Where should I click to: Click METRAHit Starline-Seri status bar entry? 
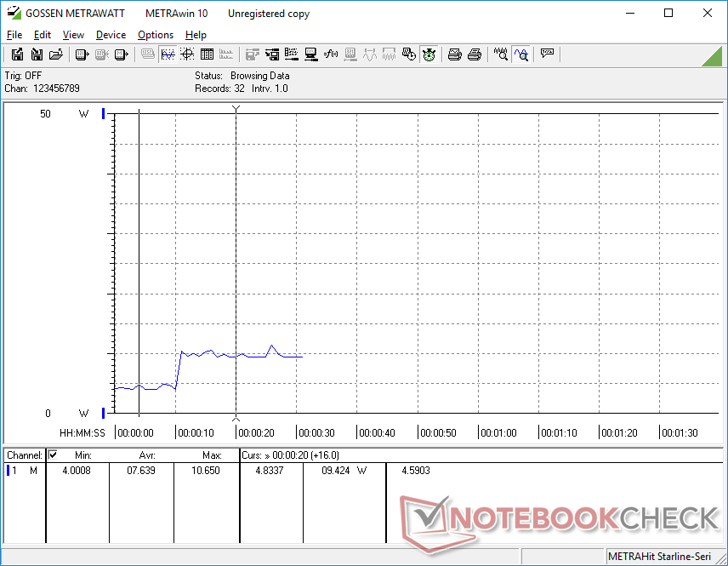(x=659, y=557)
